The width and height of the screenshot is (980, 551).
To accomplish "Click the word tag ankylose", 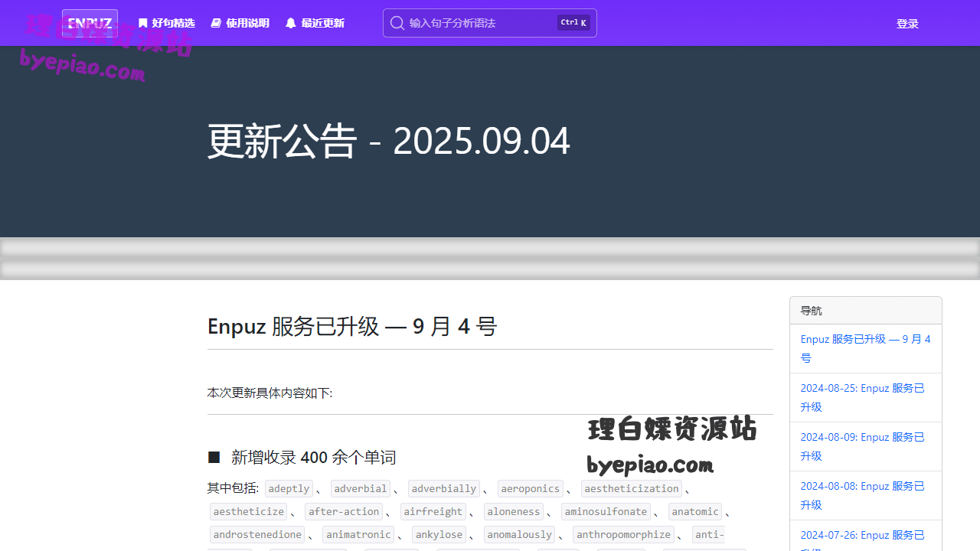I will pyautogui.click(x=439, y=535).
